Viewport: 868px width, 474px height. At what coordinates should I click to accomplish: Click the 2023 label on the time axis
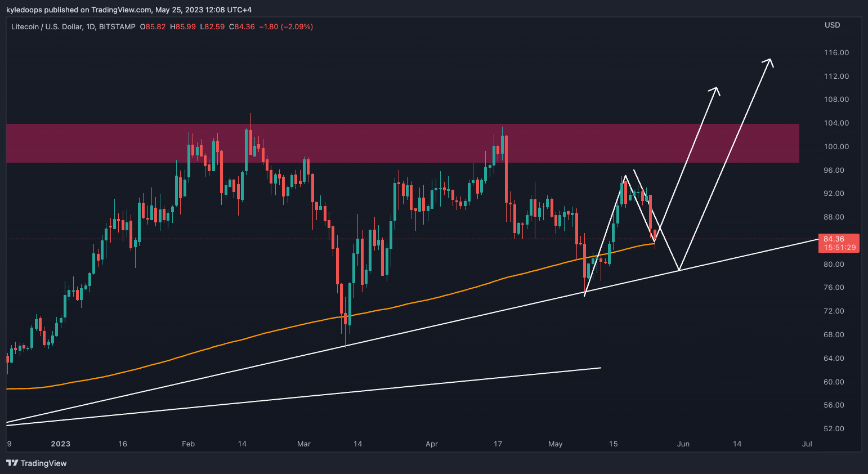tap(61, 444)
